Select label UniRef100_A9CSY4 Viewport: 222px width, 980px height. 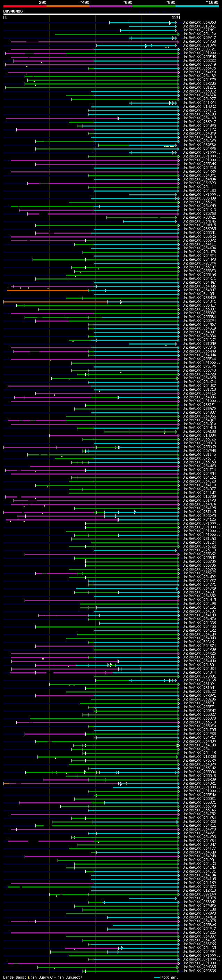click(x=199, y=263)
